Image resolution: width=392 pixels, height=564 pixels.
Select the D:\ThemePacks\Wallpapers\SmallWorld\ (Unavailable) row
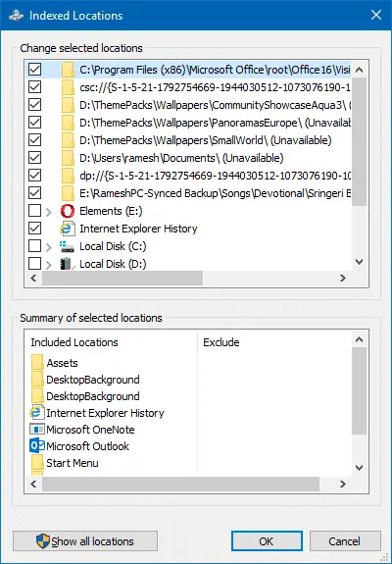pos(206,140)
